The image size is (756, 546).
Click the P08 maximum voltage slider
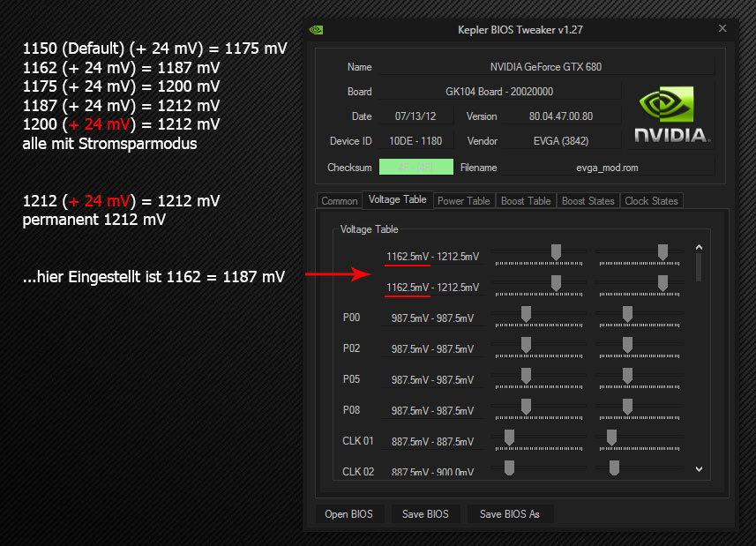tap(627, 407)
